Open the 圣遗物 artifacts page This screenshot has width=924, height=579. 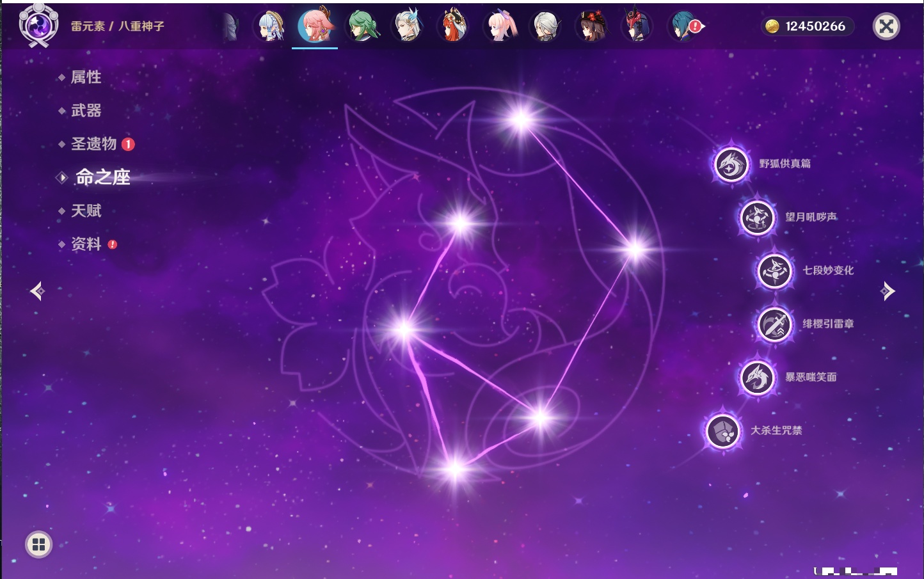(x=93, y=144)
